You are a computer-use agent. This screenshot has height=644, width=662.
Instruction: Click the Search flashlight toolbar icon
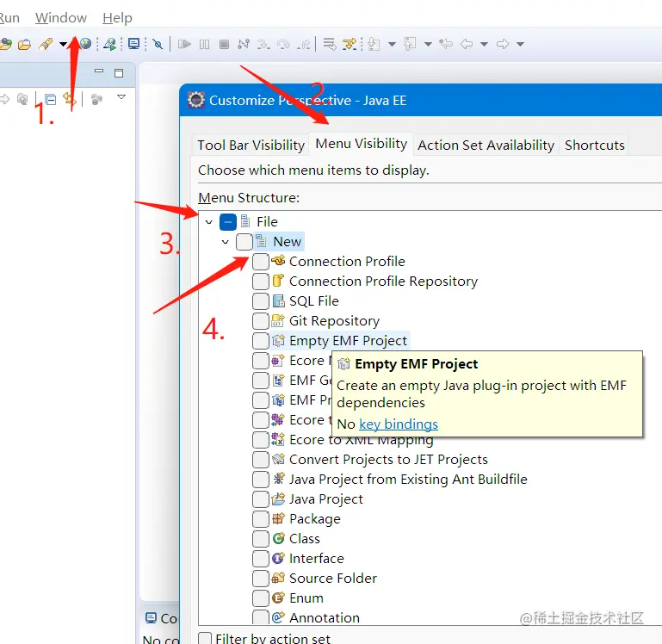(x=46, y=44)
